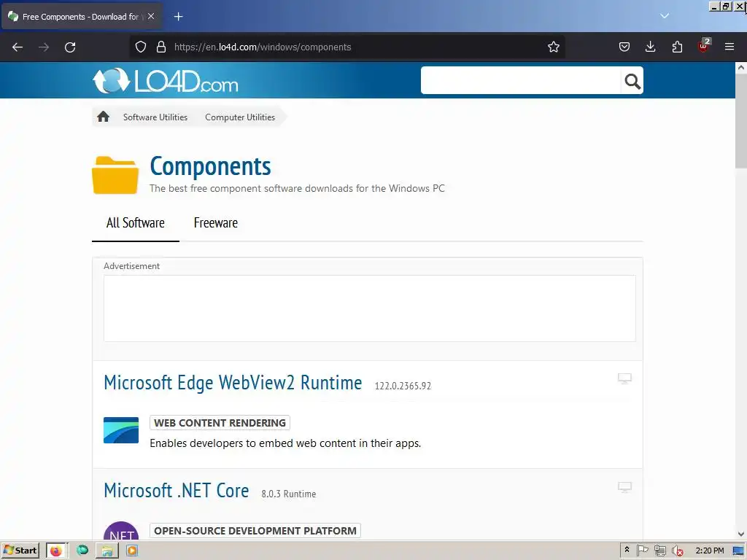Image resolution: width=747 pixels, height=560 pixels.
Task: Save page to Pocket icon
Action: pyautogui.click(x=624, y=47)
